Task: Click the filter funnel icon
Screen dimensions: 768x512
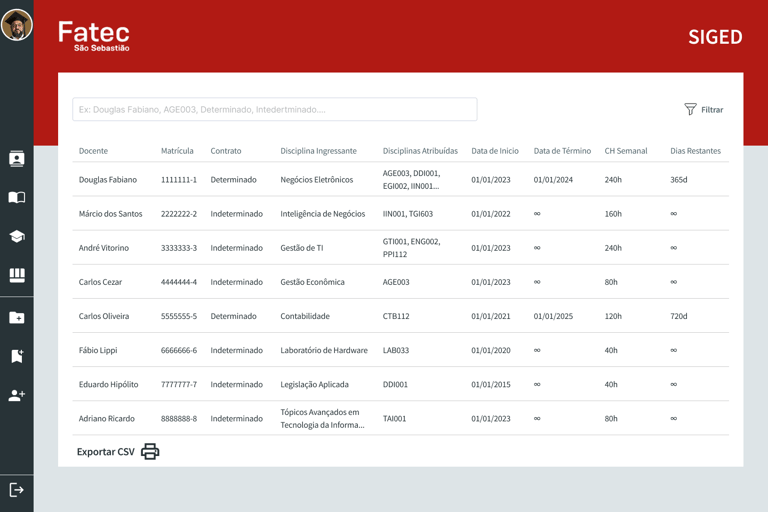Action: (x=690, y=109)
